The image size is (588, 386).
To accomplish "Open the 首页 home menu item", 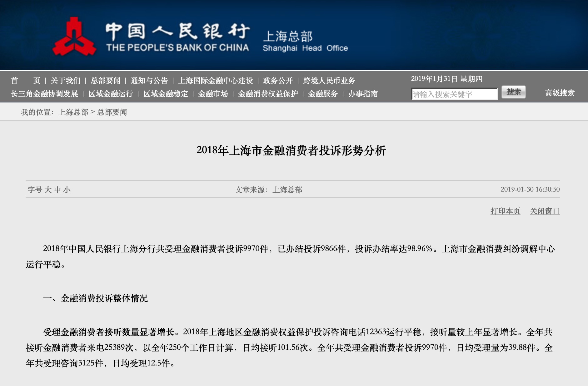I will click(26, 81).
